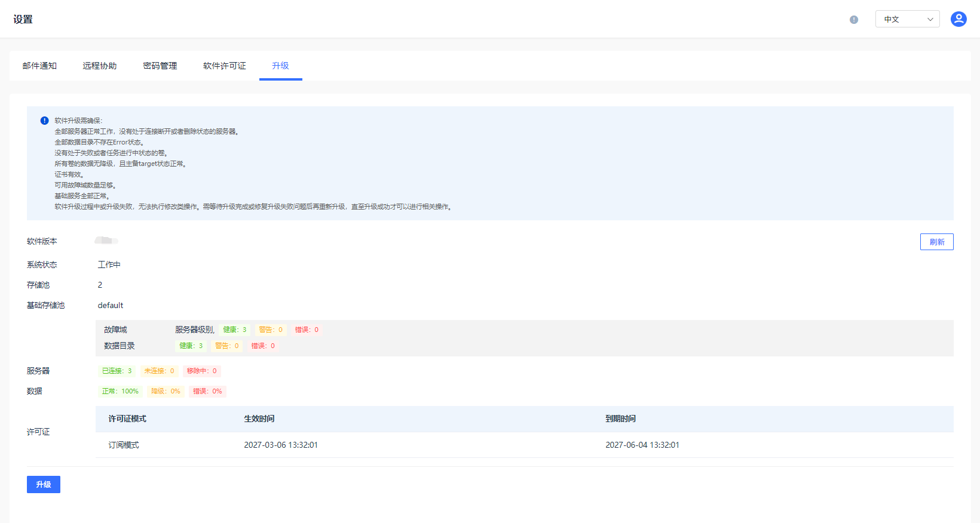Switch to the 邮件通知 tab
The height and width of the screenshot is (523, 980).
(x=39, y=66)
